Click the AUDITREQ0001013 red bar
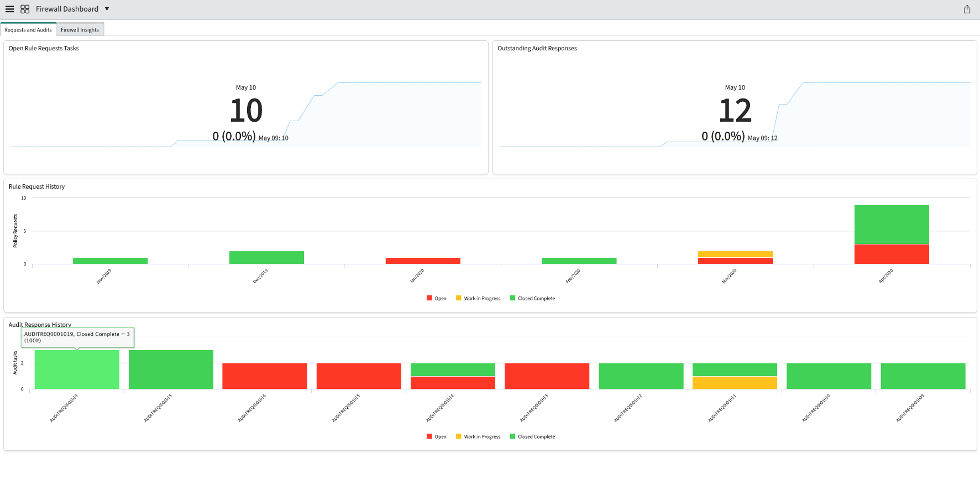This screenshot has width=980, height=484. tap(547, 376)
